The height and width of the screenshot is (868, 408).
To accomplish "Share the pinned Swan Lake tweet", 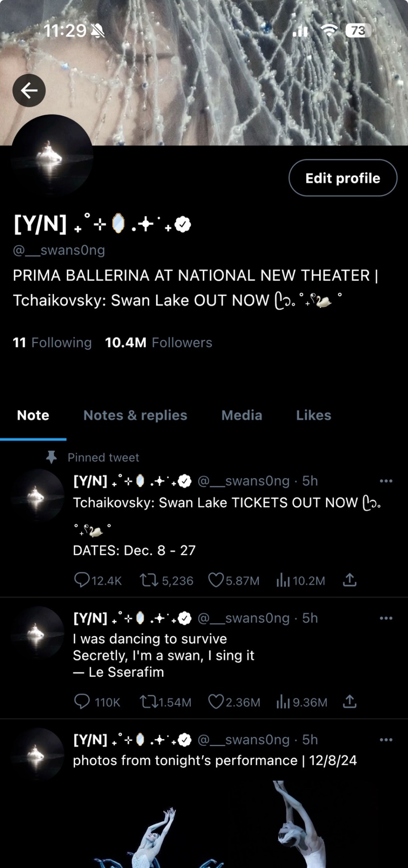I will pyautogui.click(x=350, y=580).
